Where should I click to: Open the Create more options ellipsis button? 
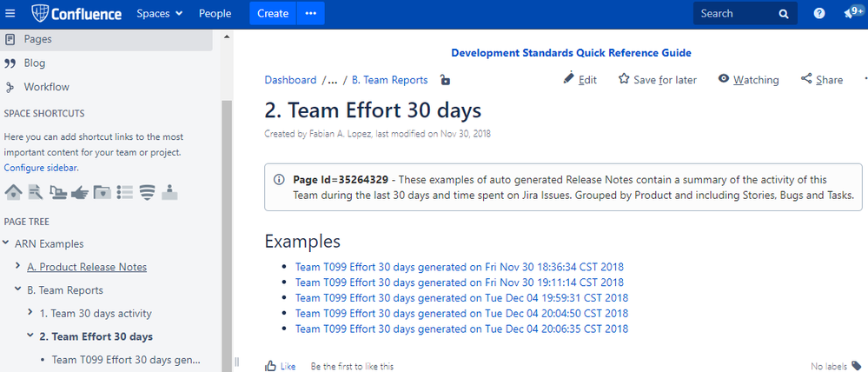coord(310,13)
